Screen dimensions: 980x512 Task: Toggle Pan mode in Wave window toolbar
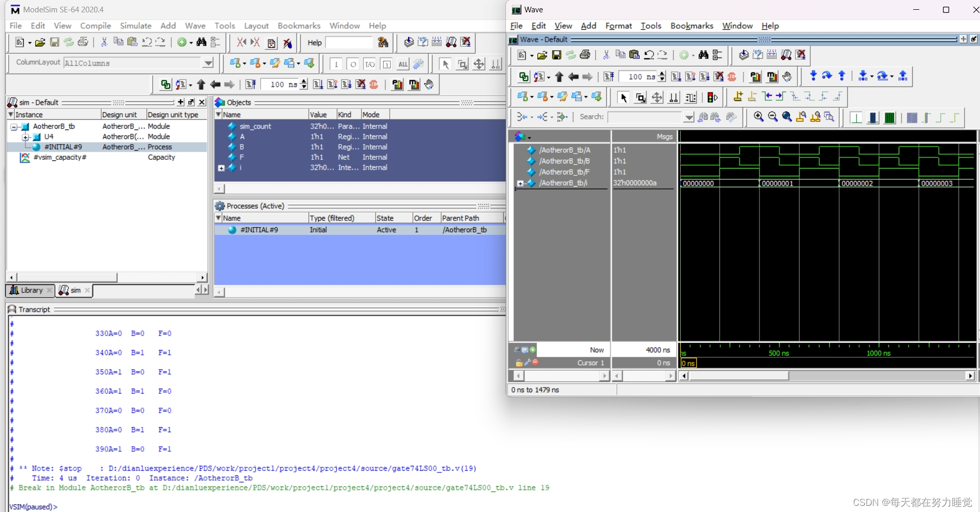657,97
